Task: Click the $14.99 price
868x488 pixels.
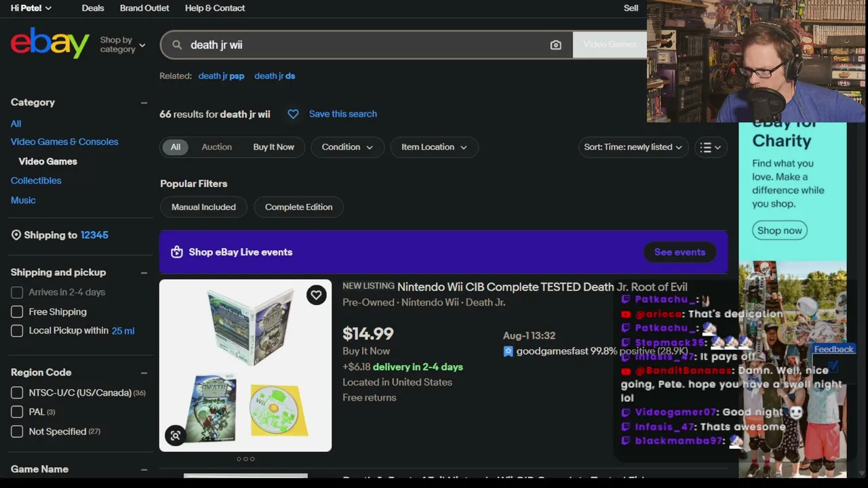Action: [x=368, y=333]
